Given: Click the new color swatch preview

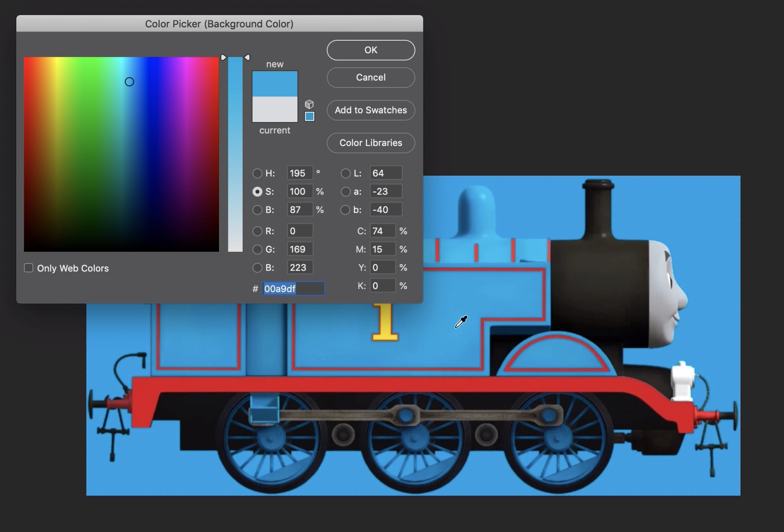Looking at the screenshot, I should pyautogui.click(x=275, y=84).
